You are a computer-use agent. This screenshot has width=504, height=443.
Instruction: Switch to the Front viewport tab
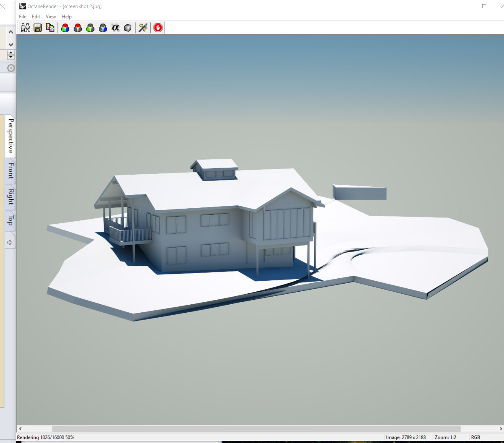(x=11, y=171)
